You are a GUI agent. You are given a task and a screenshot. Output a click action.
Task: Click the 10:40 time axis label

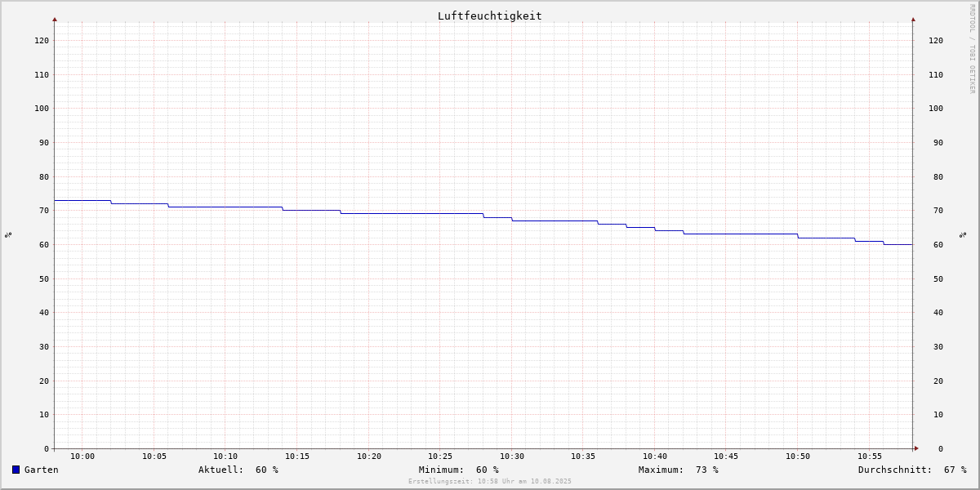coord(655,457)
